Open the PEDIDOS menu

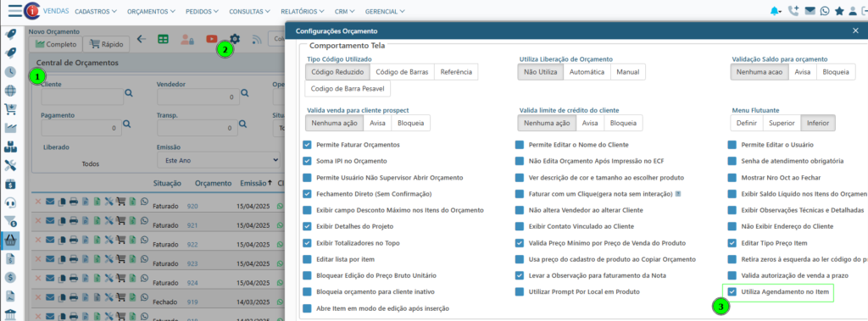click(203, 11)
